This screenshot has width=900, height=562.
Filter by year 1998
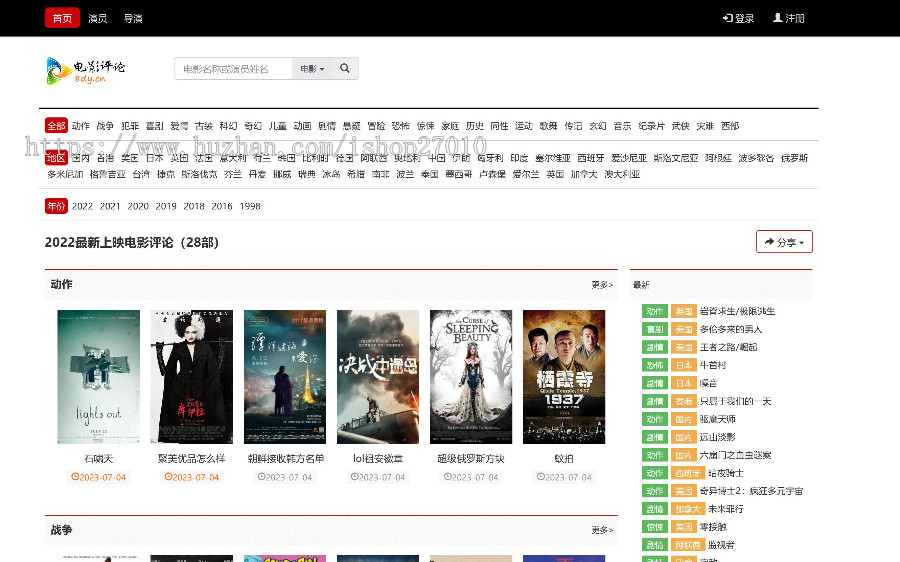250,206
